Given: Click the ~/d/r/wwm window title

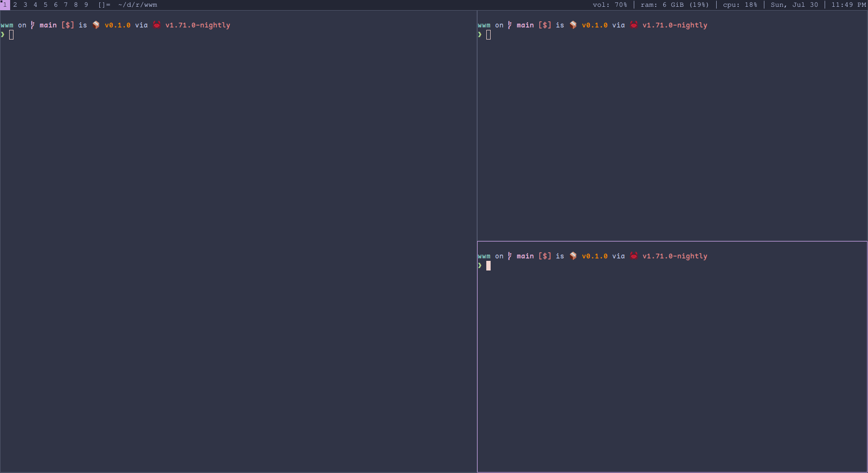Looking at the screenshot, I should coord(138,5).
